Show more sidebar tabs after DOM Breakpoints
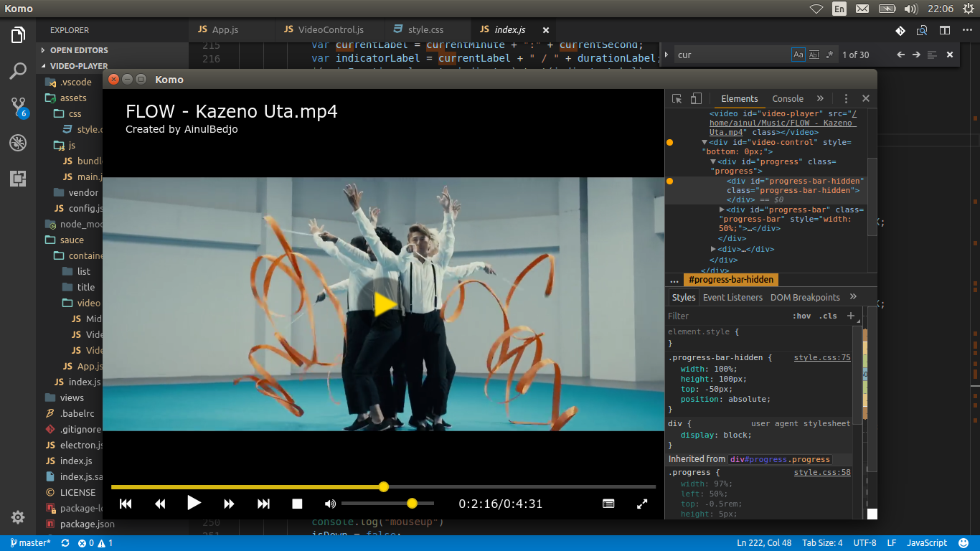Image resolution: width=980 pixels, height=551 pixels. point(853,297)
